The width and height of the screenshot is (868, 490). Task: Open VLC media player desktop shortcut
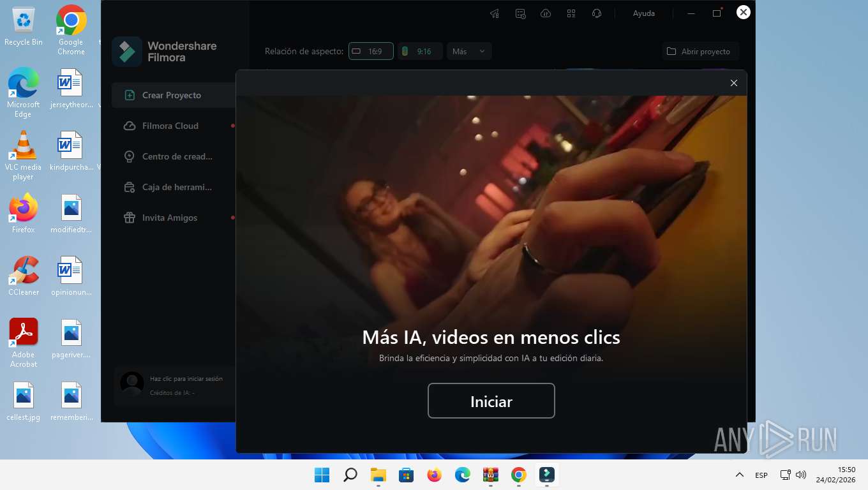pos(24,155)
